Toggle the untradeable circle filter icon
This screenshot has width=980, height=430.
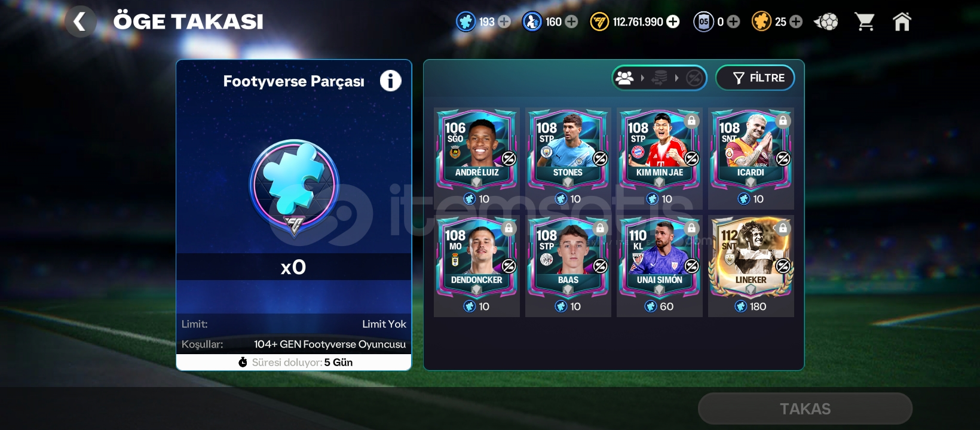pos(694,78)
